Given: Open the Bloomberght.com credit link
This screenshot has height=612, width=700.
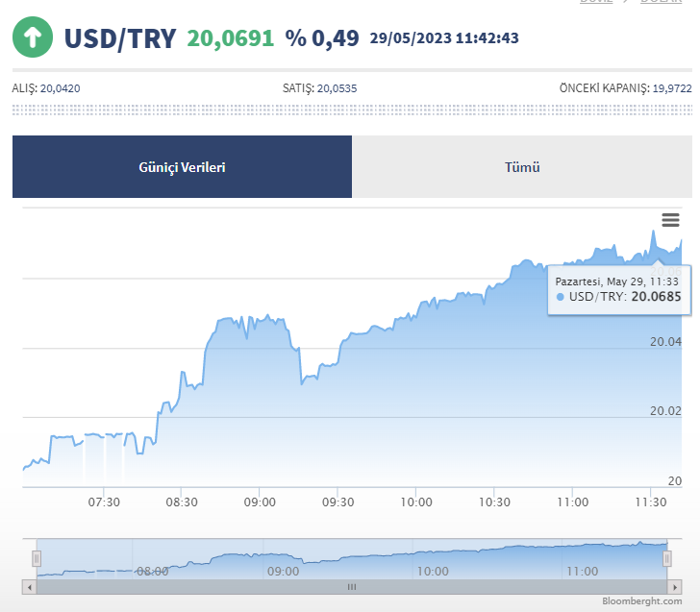Looking at the screenshot, I should coord(641,600).
